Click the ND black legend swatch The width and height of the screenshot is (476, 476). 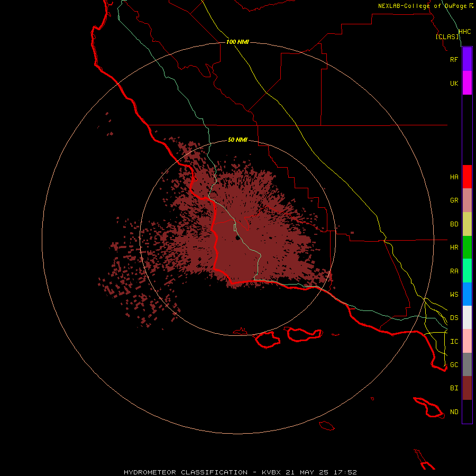tap(467, 411)
